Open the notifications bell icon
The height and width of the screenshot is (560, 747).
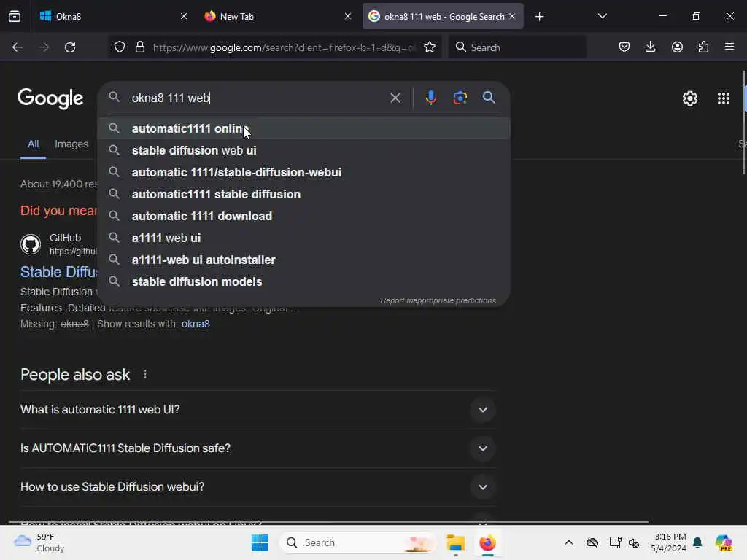(x=697, y=542)
